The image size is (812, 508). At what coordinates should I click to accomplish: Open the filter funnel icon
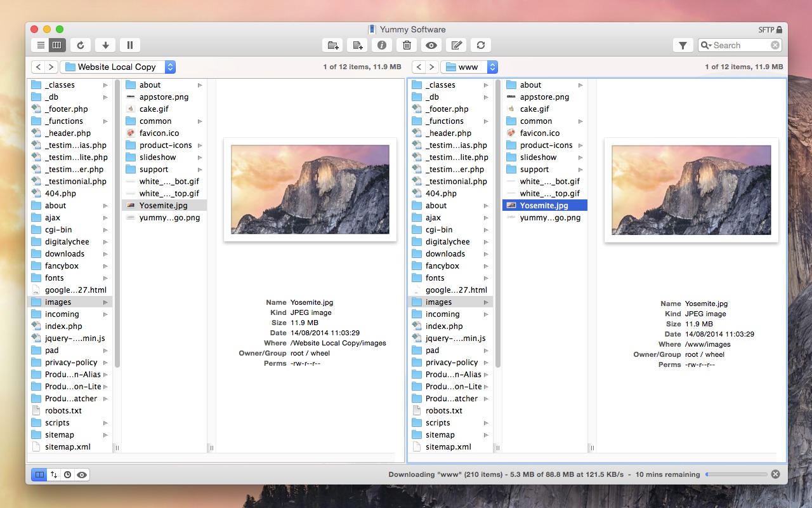click(x=683, y=45)
